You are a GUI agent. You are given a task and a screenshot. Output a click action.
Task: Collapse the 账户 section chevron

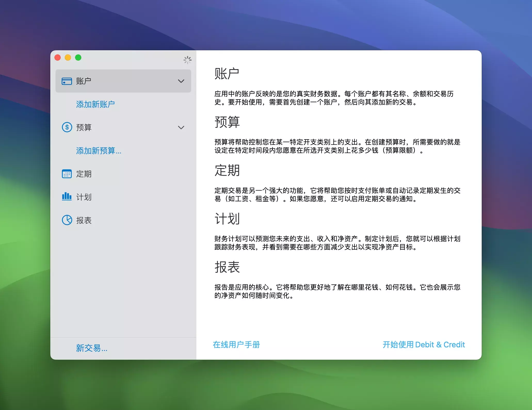tap(181, 81)
